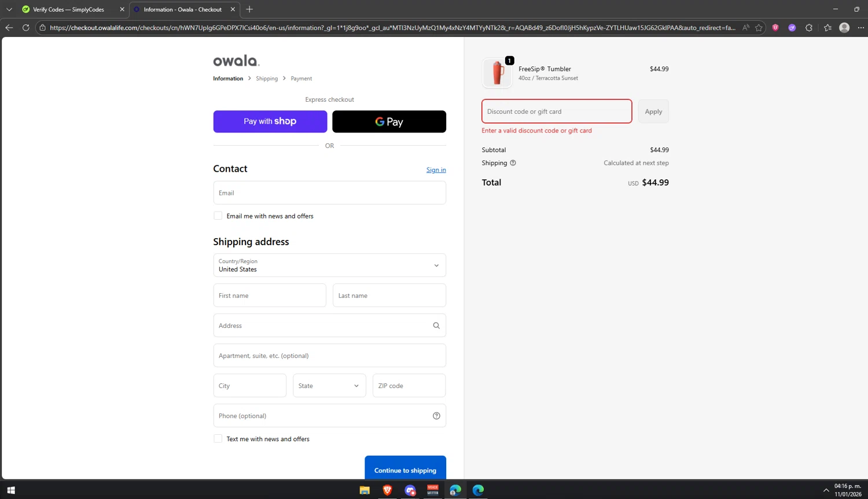Bookmark this page with star icon
This screenshot has height=499, width=868.
(759, 27)
